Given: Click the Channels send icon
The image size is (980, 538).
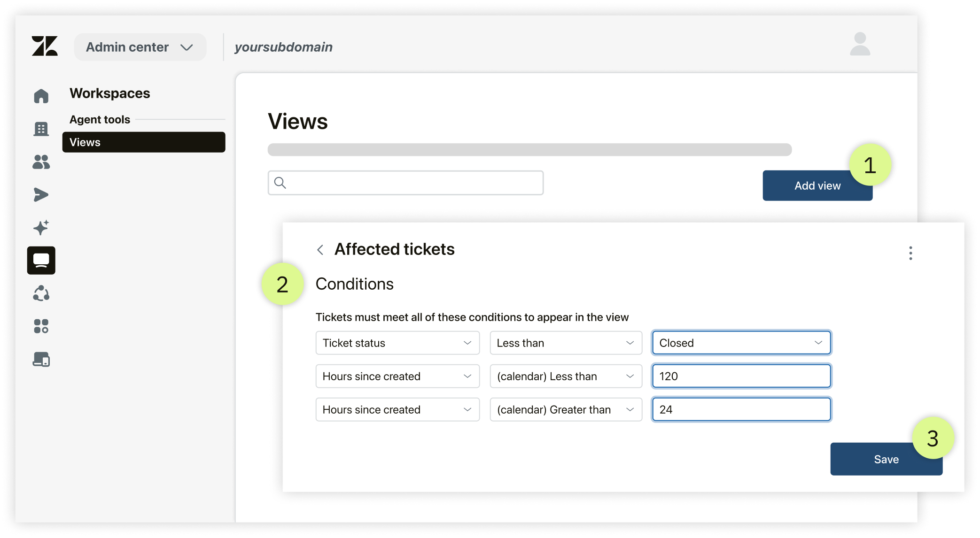Looking at the screenshot, I should click(x=41, y=194).
